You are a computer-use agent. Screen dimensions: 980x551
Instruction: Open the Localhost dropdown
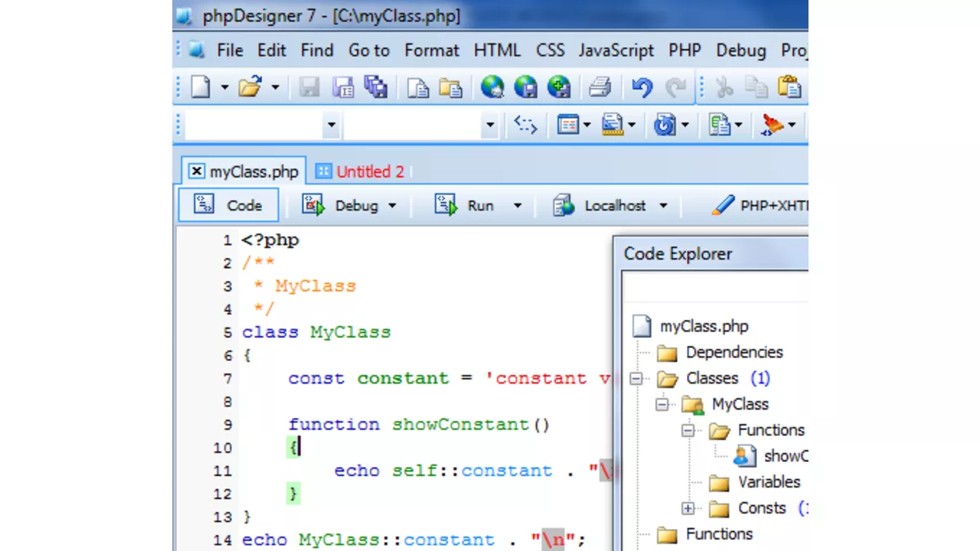point(663,205)
